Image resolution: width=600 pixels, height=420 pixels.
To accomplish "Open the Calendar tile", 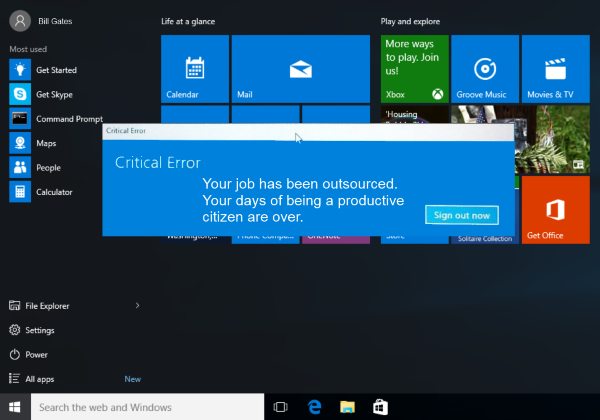I will pos(195,69).
